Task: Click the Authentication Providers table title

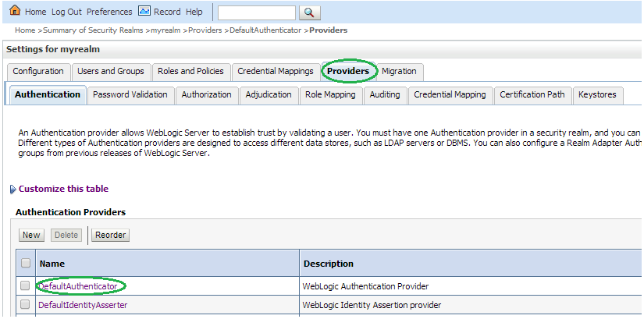Action: (70, 212)
